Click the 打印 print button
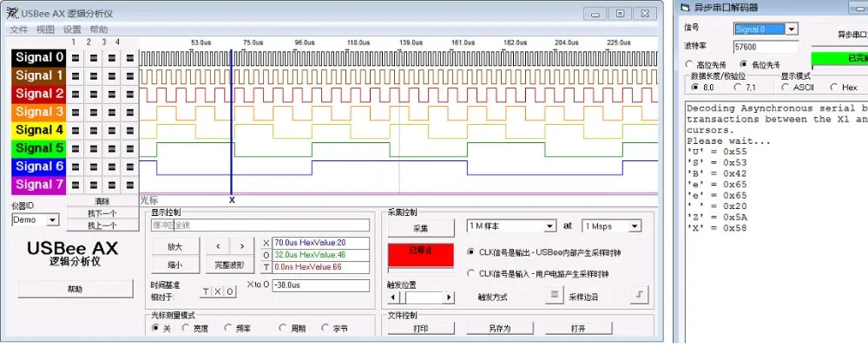The width and height of the screenshot is (868, 346). pyautogui.click(x=421, y=329)
